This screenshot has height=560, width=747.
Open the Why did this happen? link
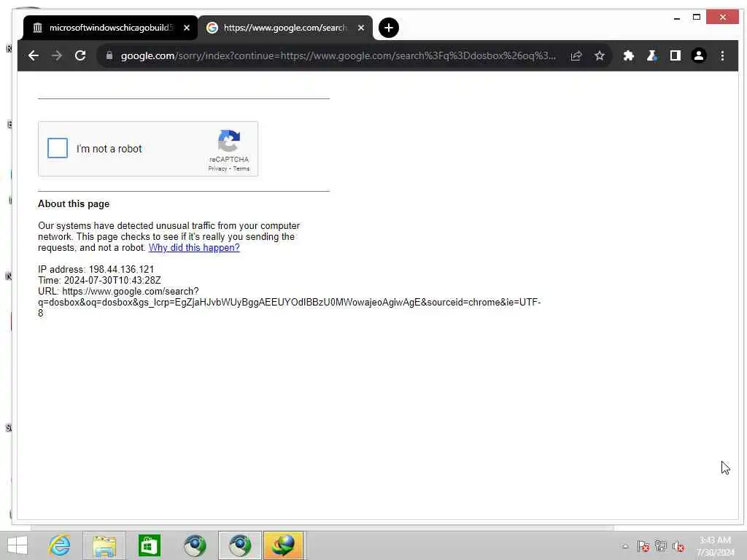click(x=194, y=248)
